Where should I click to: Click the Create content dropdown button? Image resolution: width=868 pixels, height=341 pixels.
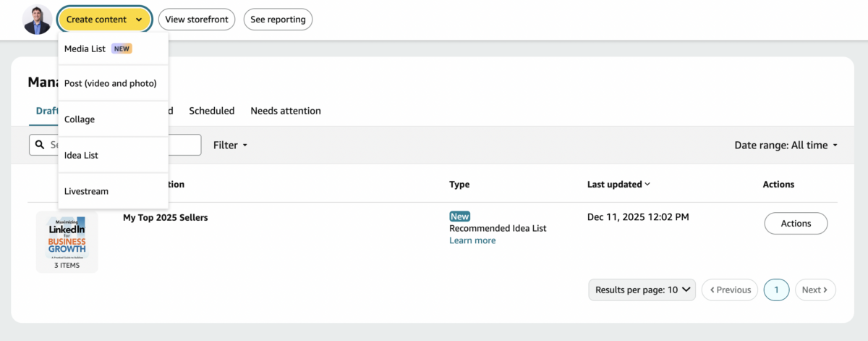click(x=104, y=20)
